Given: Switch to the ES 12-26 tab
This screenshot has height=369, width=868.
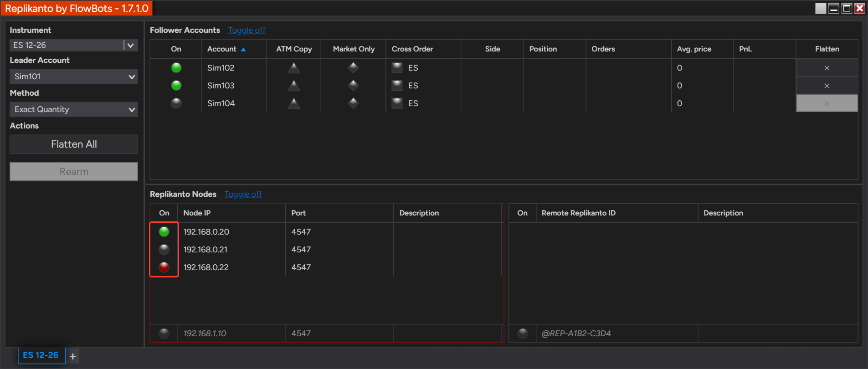Looking at the screenshot, I should click(41, 355).
